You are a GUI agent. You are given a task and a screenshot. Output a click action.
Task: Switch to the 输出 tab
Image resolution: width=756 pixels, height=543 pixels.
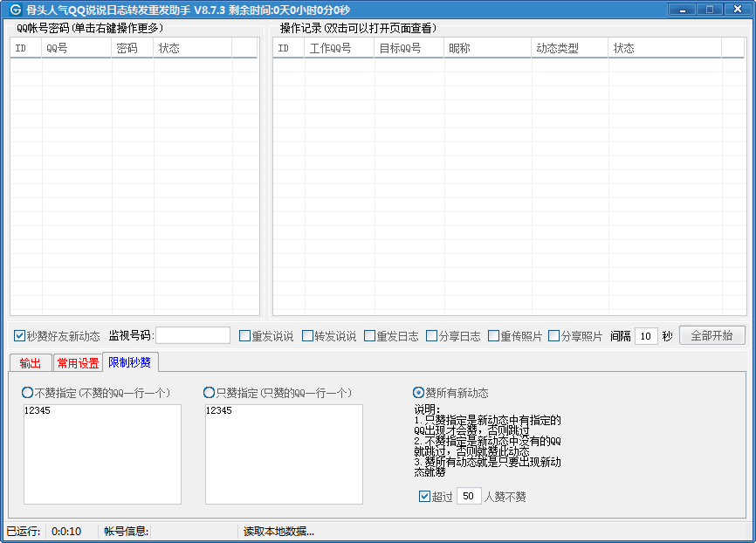30,363
